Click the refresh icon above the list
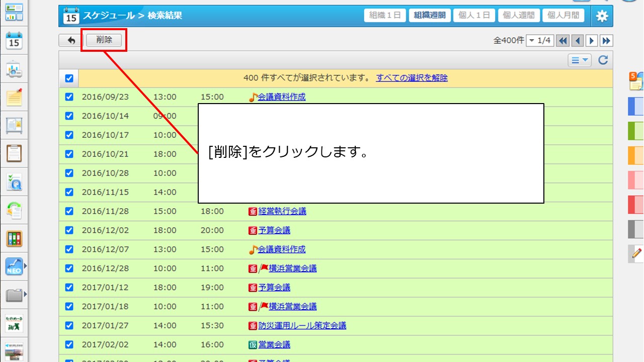The image size is (644, 362). 603,60
